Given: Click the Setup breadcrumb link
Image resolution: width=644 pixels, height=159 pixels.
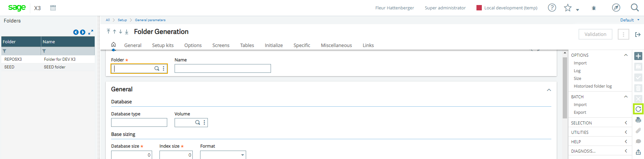Looking at the screenshot, I should tap(122, 20).
